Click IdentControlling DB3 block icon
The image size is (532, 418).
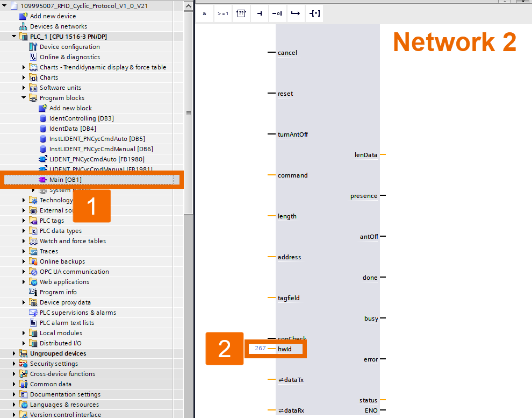(43, 118)
